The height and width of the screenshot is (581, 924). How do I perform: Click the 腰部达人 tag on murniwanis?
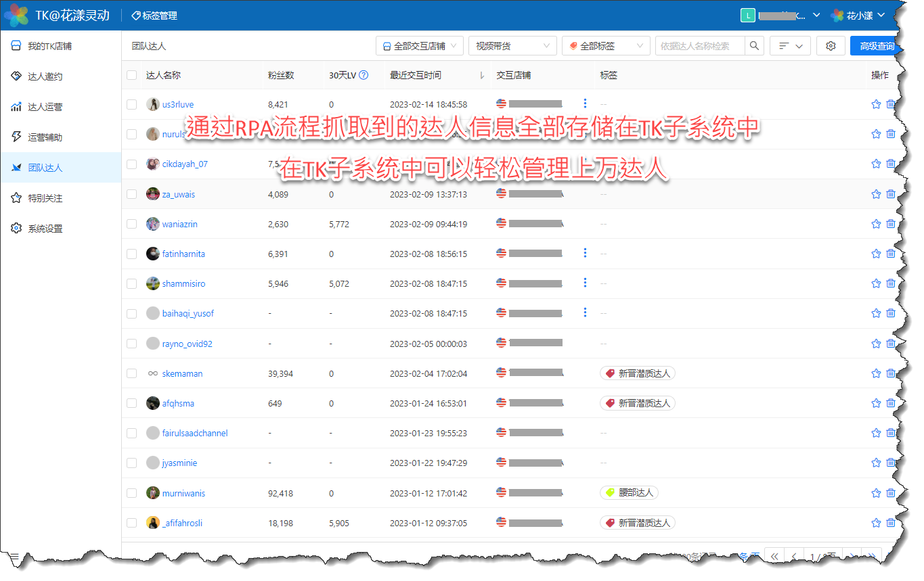(x=630, y=492)
